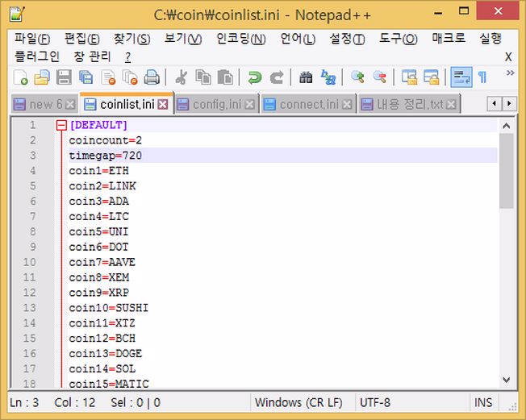Open Find with the binoculars icon
The width and height of the screenshot is (526, 420).
[x=306, y=77]
